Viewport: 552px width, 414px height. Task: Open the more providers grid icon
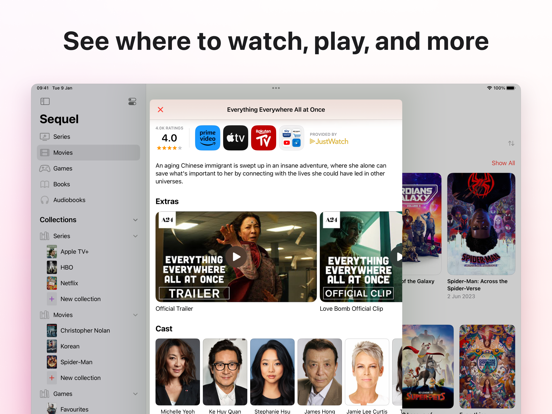(x=291, y=138)
